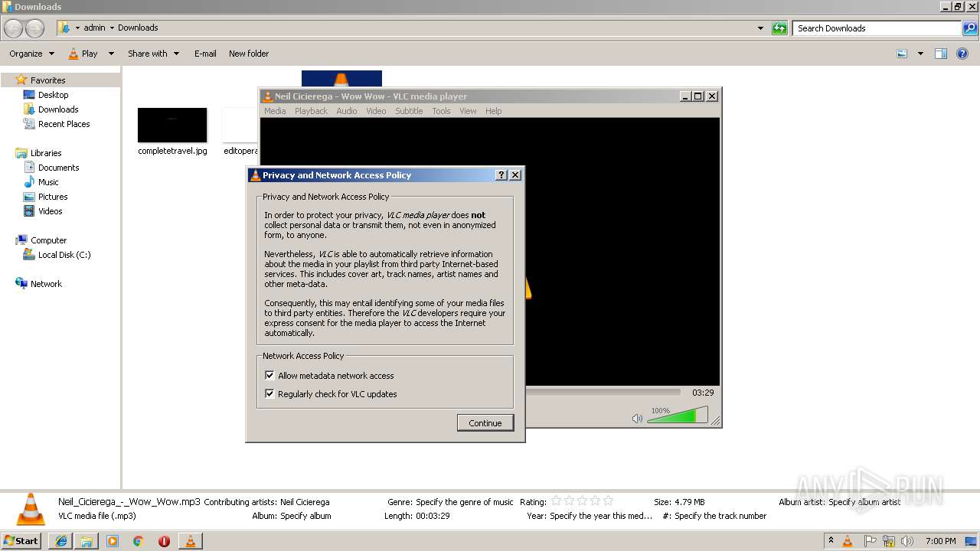Select Pictures library
The height and width of the screenshot is (551, 980).
53,197
